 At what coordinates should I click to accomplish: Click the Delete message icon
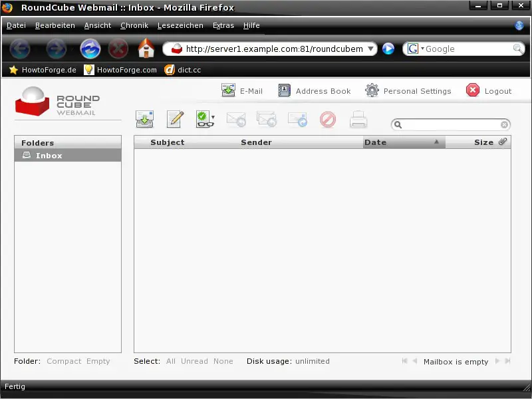[x=328, y=120]
